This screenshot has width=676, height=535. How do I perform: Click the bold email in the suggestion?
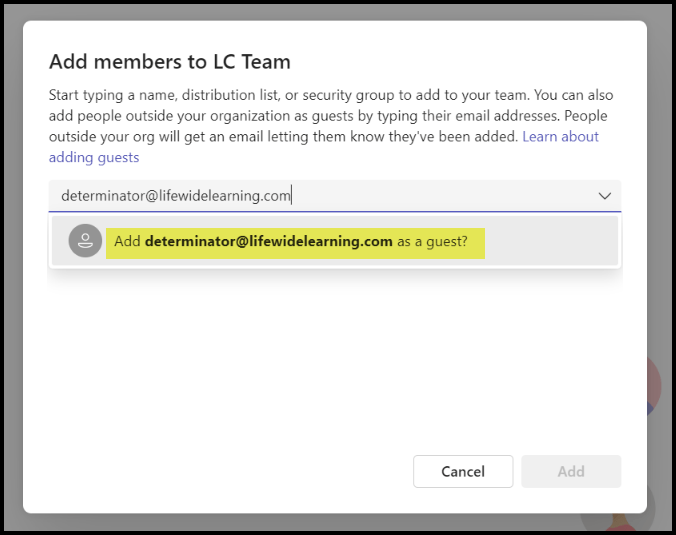pyautogui.click(x=268, y=241)
